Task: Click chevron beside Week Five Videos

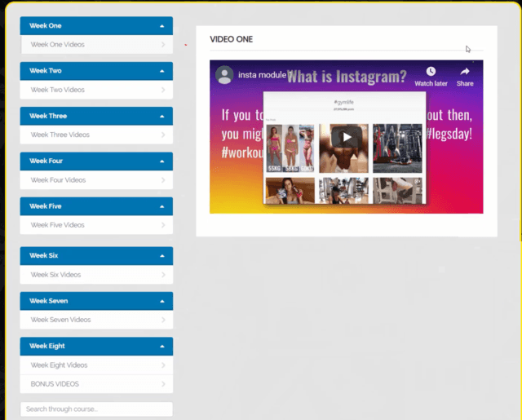Action: 163,225
